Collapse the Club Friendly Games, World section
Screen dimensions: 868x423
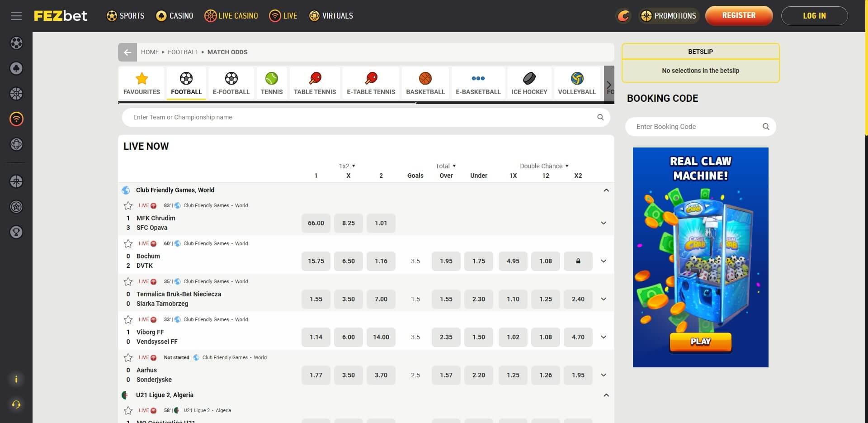(606, 190)
